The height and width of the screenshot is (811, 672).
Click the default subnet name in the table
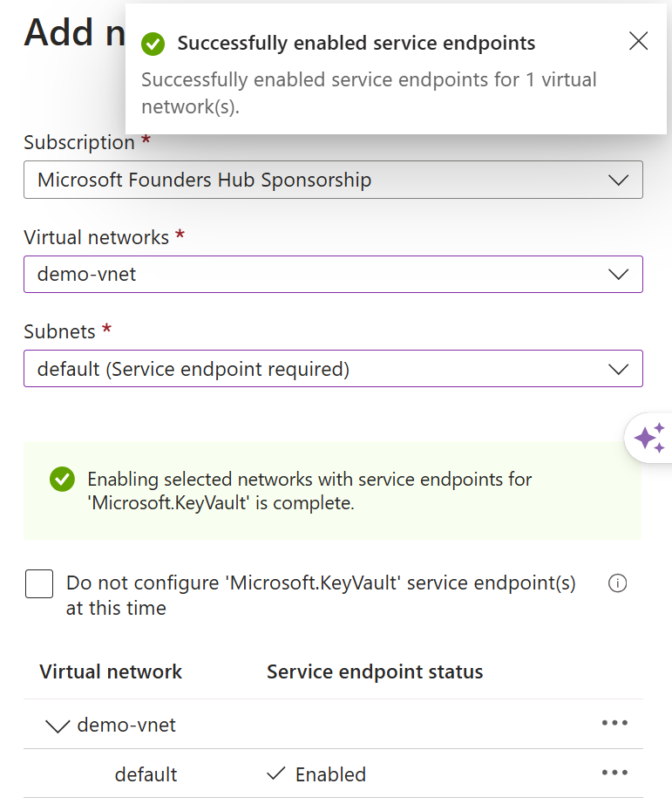point(146,774)
